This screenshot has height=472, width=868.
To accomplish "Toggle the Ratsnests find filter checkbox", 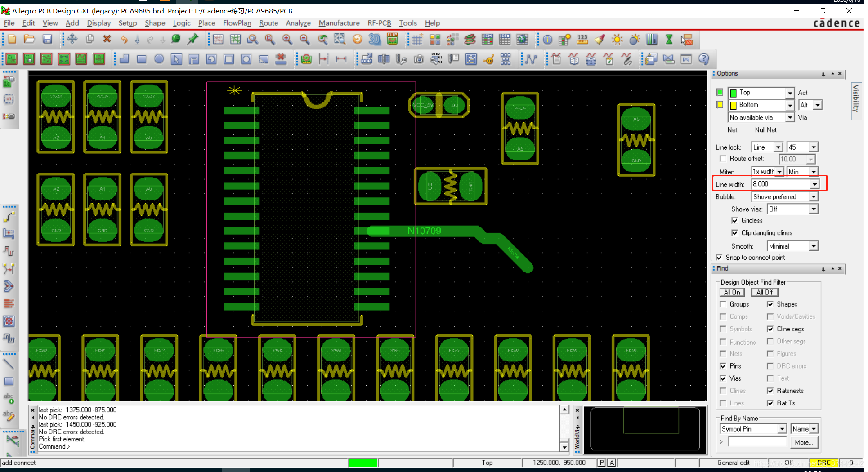I will coord(770,391).
